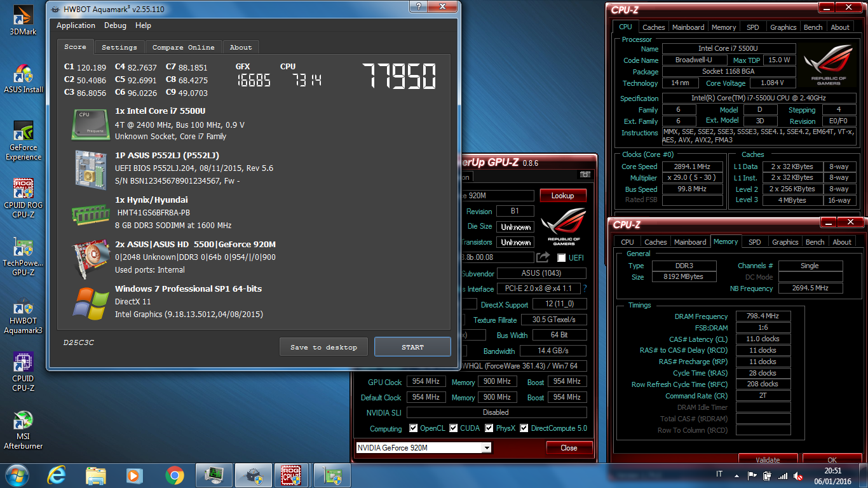Show hidden tray icons arrow
The image size is (868, 488).
(736, 475)
